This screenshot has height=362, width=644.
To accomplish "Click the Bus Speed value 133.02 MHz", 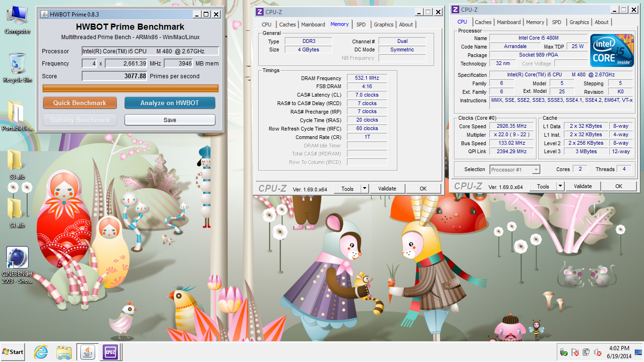I will click(x=511, y=143).
